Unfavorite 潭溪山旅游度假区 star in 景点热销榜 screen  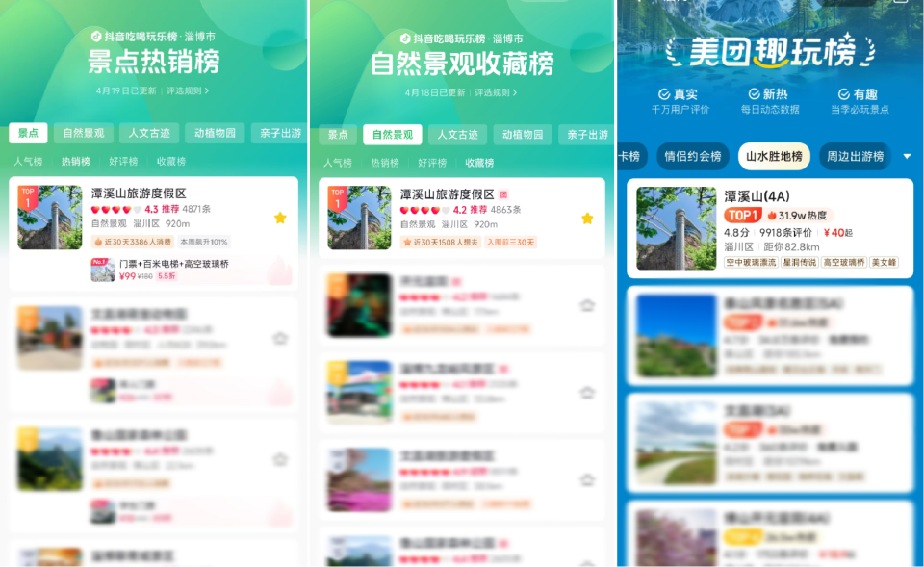tap(280, 219)
